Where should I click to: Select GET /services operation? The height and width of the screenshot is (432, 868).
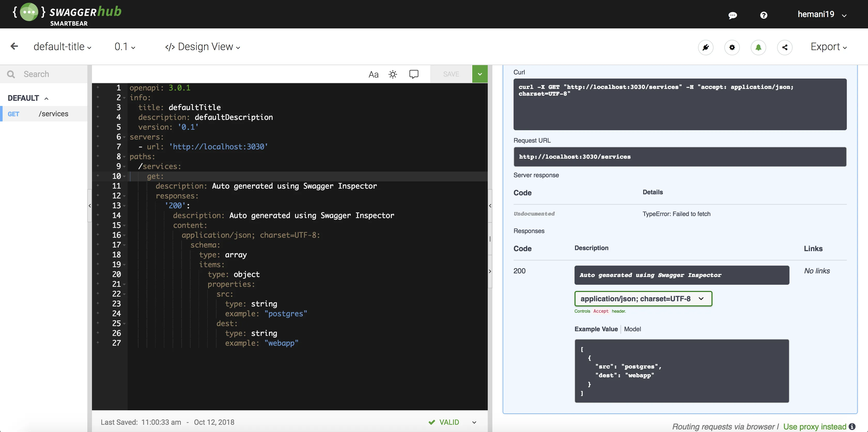[44, 114]
